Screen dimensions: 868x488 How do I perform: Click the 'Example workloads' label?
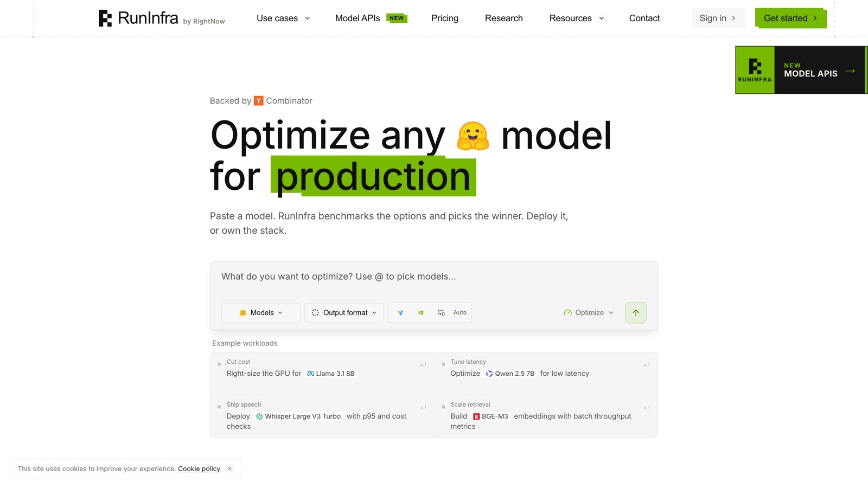click(x=245, y=343)
